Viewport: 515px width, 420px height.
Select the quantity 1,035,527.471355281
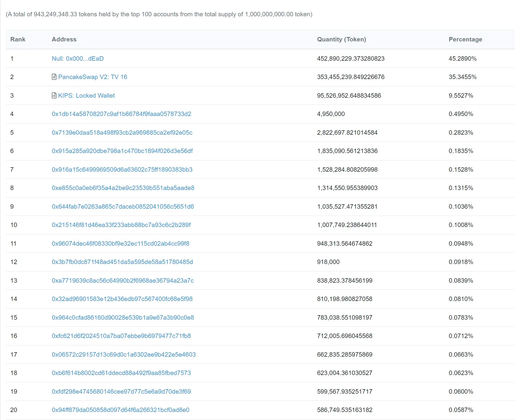[347, 207]
